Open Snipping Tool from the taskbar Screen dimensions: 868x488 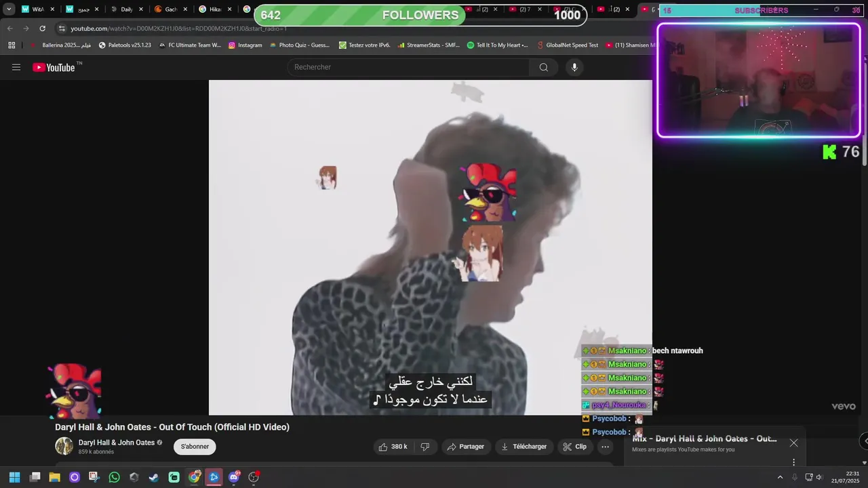94,477
